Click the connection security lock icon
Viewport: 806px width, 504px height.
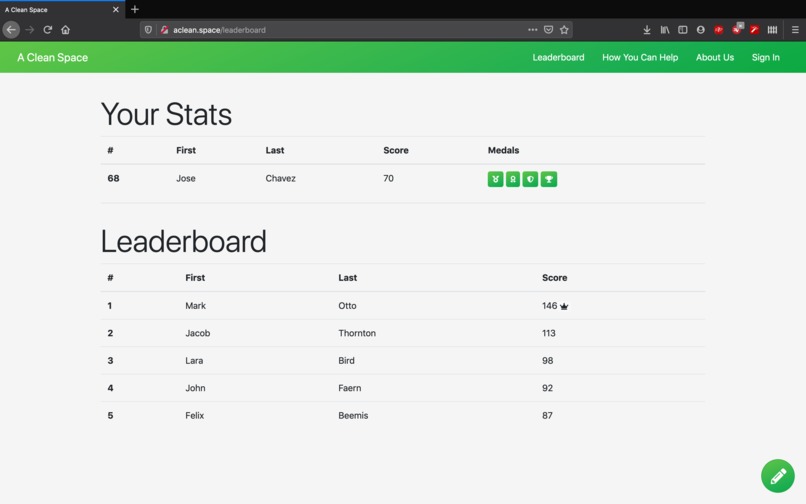coord(164,30)
